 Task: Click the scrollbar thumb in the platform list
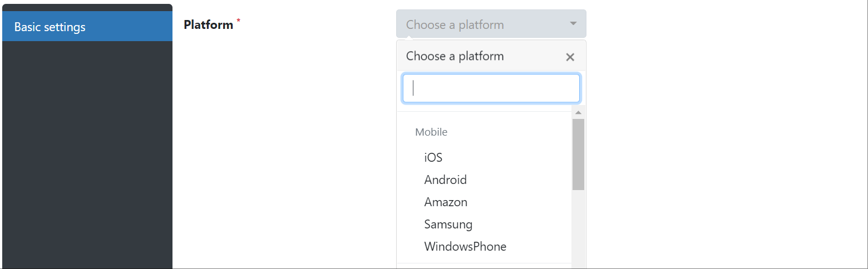tap(578, 154)
